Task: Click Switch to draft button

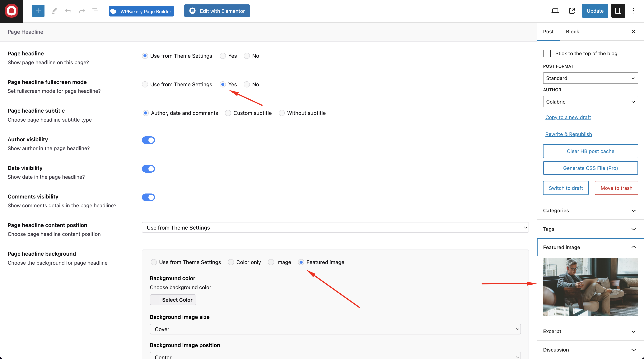Action: (x=566, y=188)
